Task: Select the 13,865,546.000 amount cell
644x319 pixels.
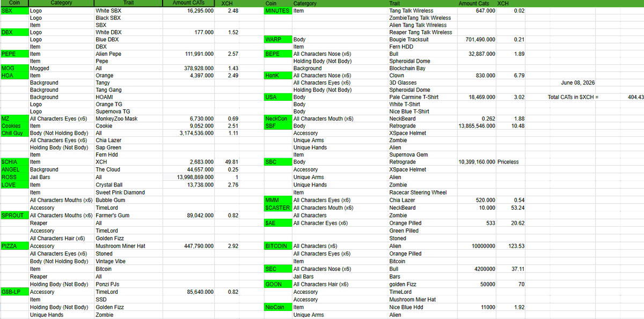Action: pyautogui.click(x=477, y=126)
